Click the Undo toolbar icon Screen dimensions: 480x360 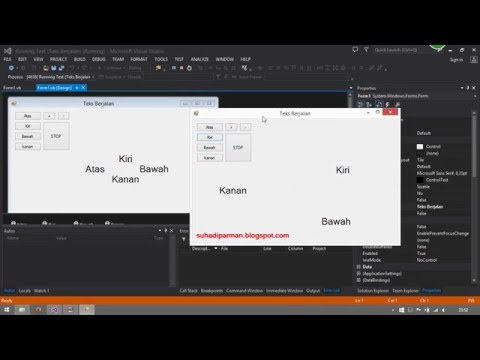72,68
